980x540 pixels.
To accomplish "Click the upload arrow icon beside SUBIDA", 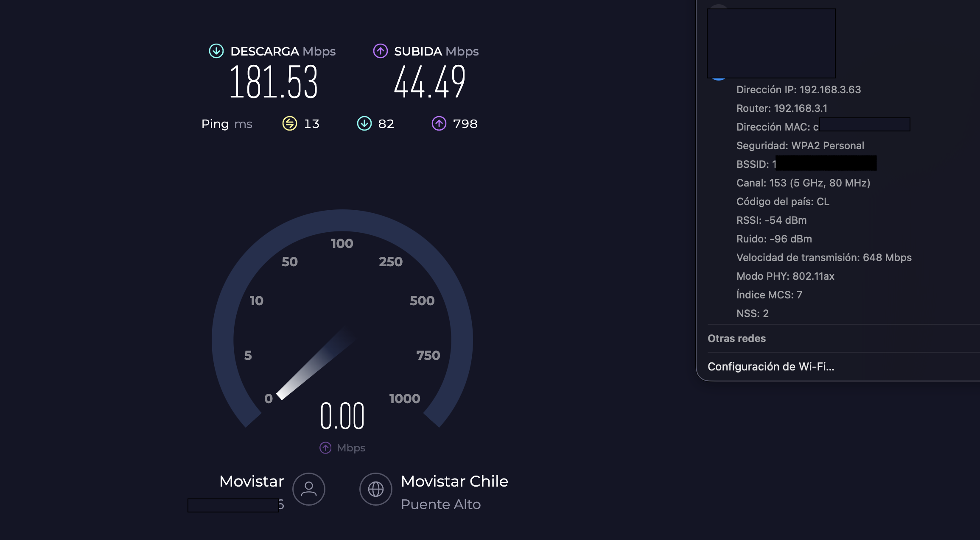I will 380,51.
